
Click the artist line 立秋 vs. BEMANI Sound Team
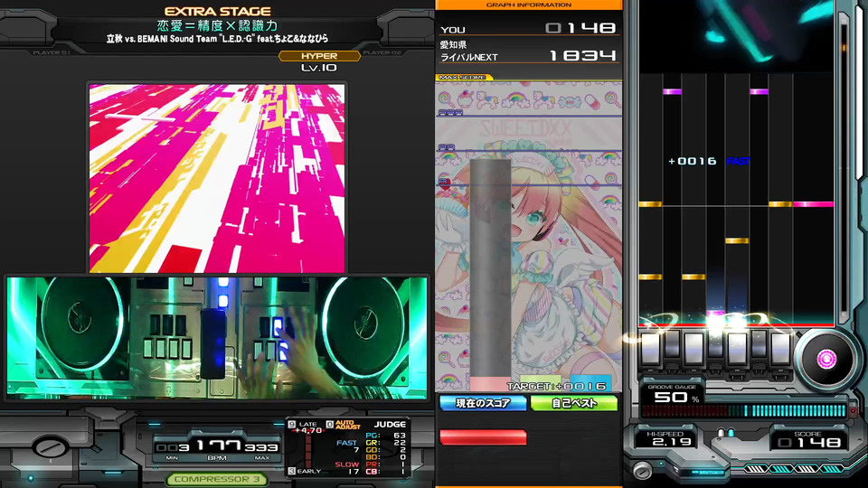tap(218, 39)
